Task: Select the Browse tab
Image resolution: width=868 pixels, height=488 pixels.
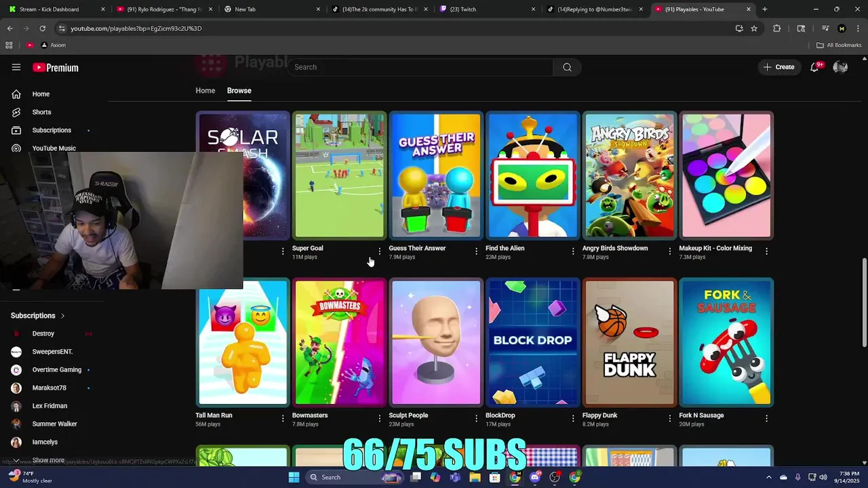Action: 239,91
